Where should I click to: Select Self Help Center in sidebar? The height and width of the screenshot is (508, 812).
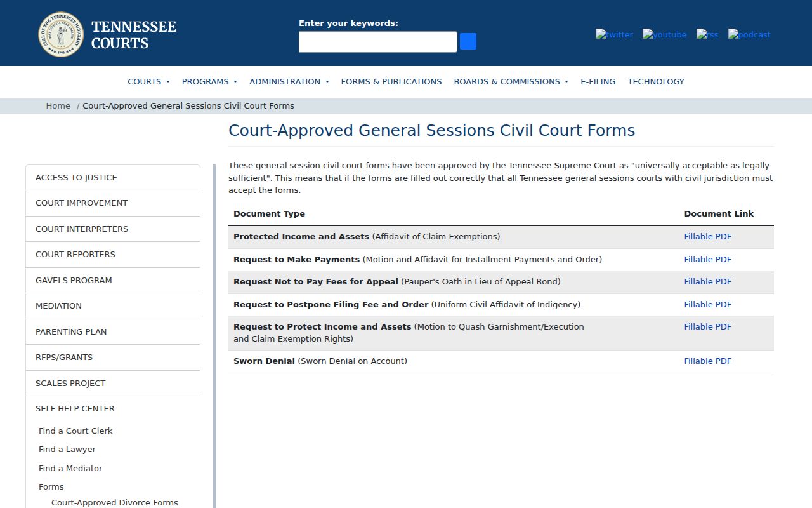point(113,408)
